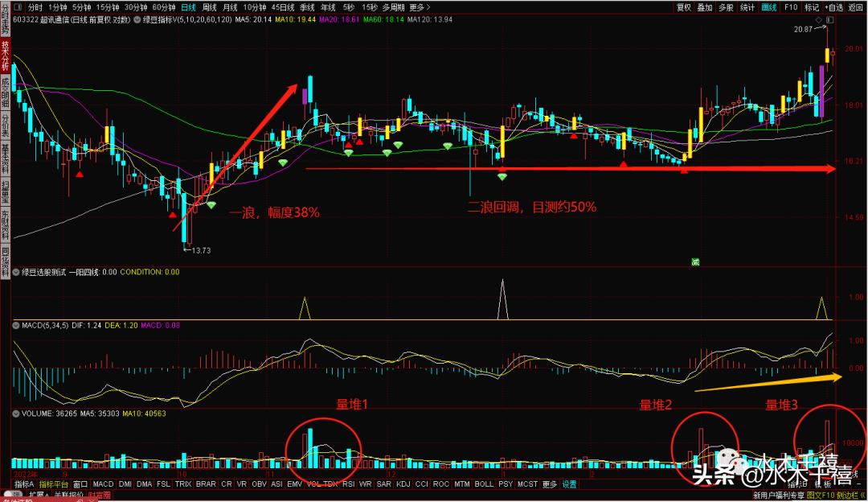Select the MCST indicator tab
Screen dimensions: 868x502
coord(527,483)
